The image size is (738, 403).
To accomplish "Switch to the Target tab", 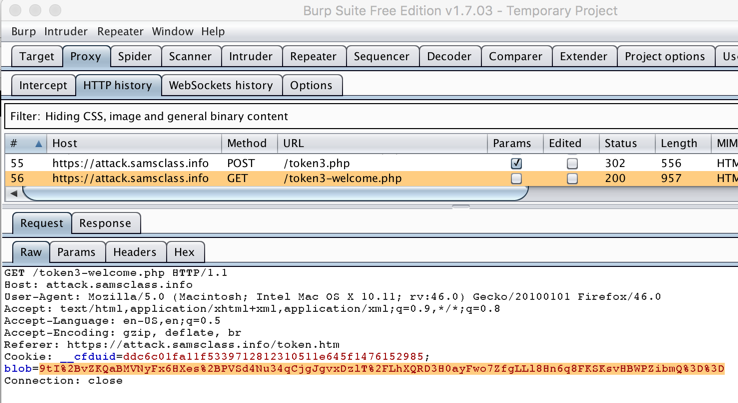I will click(x=37, y=56).
